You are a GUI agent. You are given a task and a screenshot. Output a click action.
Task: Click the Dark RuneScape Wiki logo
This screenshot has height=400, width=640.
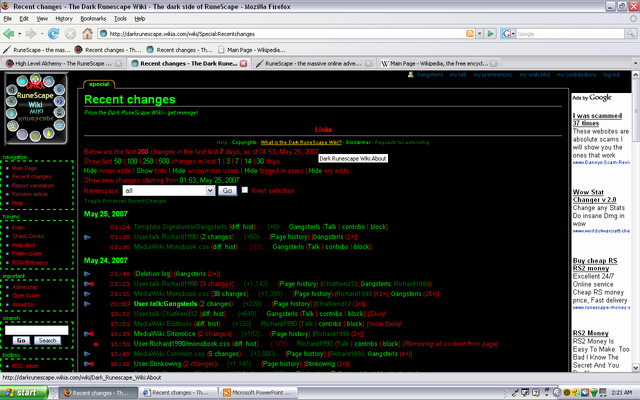(x=36, y=109)
